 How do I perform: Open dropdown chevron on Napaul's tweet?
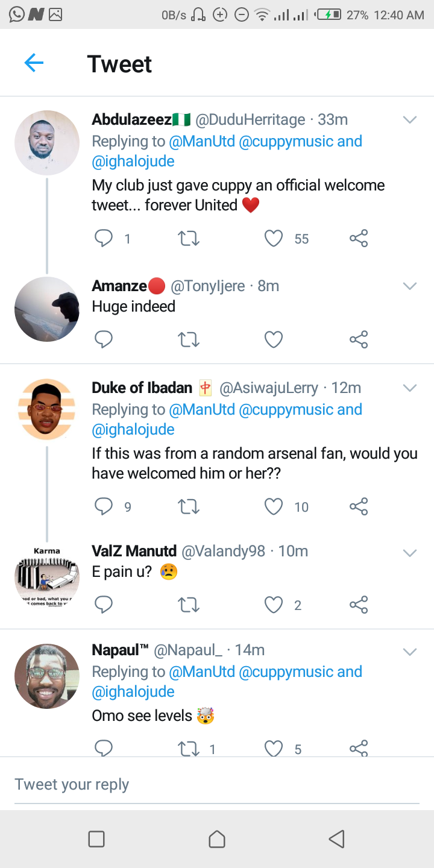410,652
